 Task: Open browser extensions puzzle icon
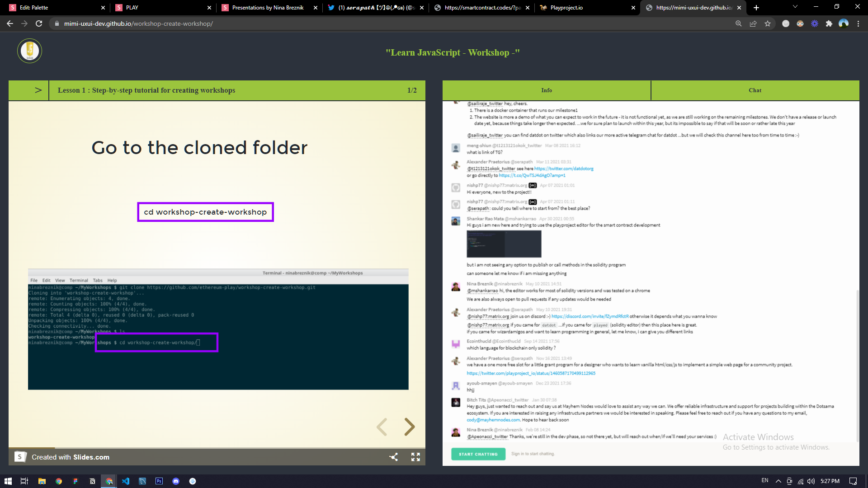pos(829,23)
